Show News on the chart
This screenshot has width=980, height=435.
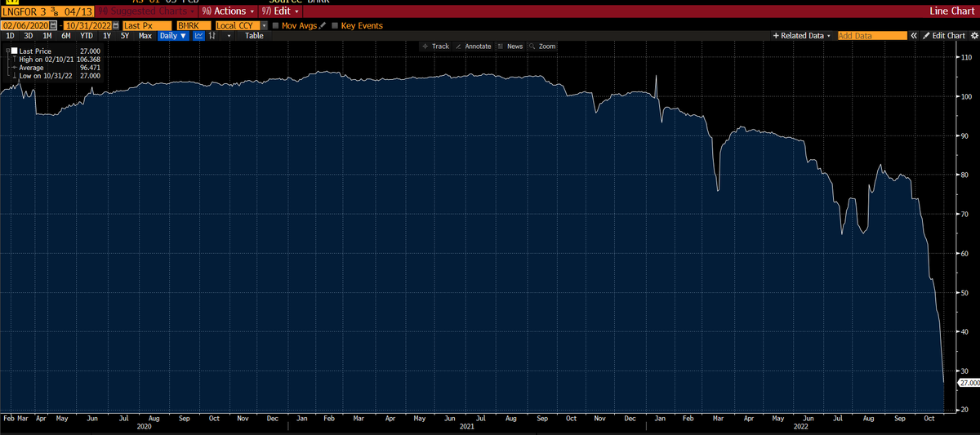click(510, 47)
